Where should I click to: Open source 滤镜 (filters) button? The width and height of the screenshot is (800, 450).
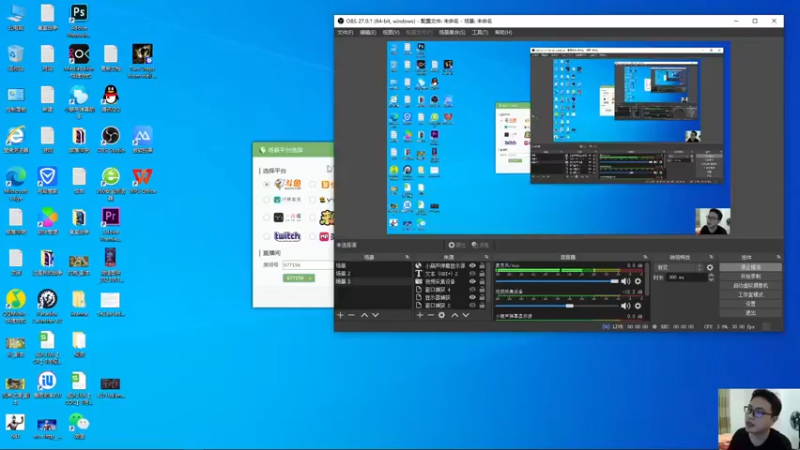click(x=480, y=245)
